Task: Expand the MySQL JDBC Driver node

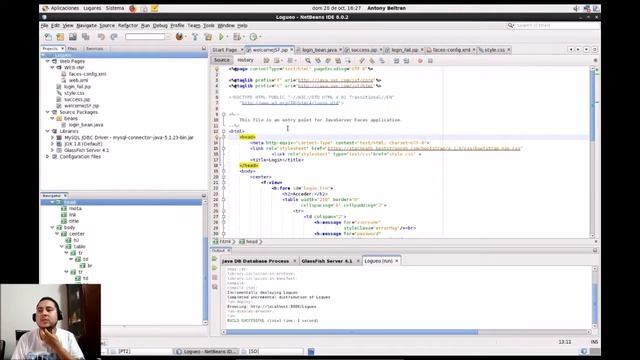Action: coord(53,138)
